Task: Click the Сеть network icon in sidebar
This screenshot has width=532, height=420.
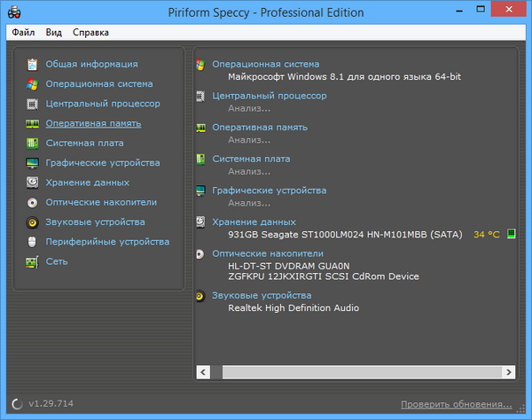Action: [32, 261]
